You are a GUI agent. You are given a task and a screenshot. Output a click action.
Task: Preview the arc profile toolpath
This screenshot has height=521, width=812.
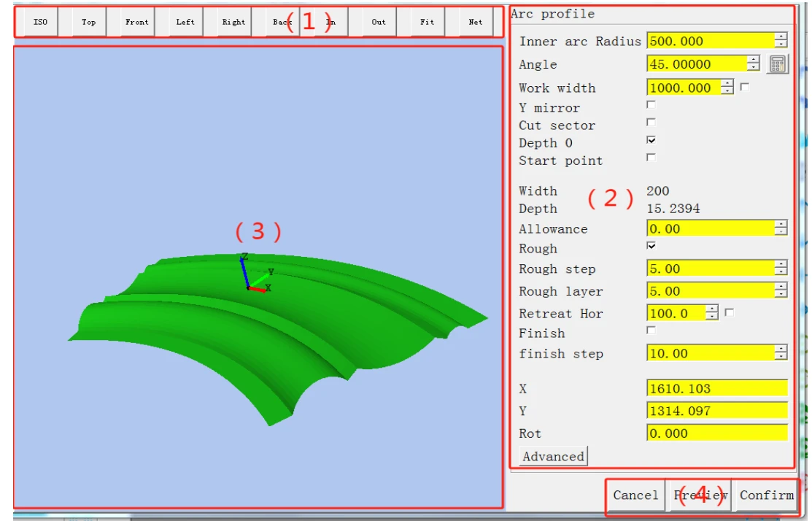tap(700, 495)
